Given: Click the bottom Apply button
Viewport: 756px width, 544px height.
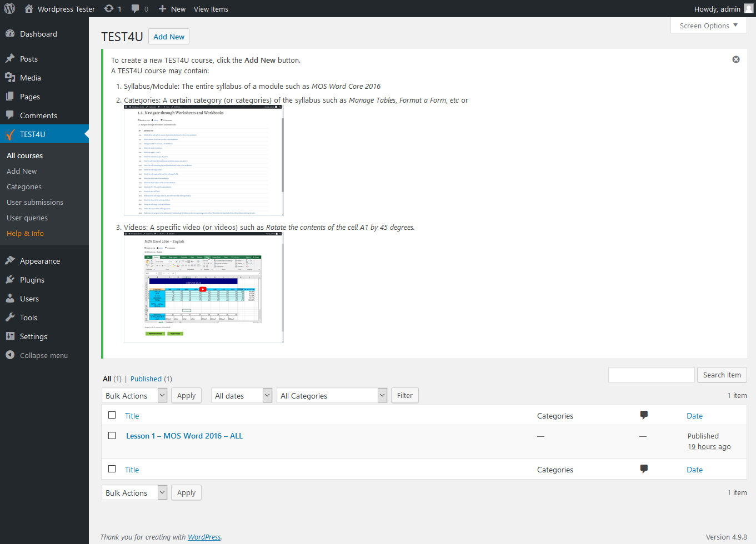Looking at the screenshot, I should click(x=186, y=492).
